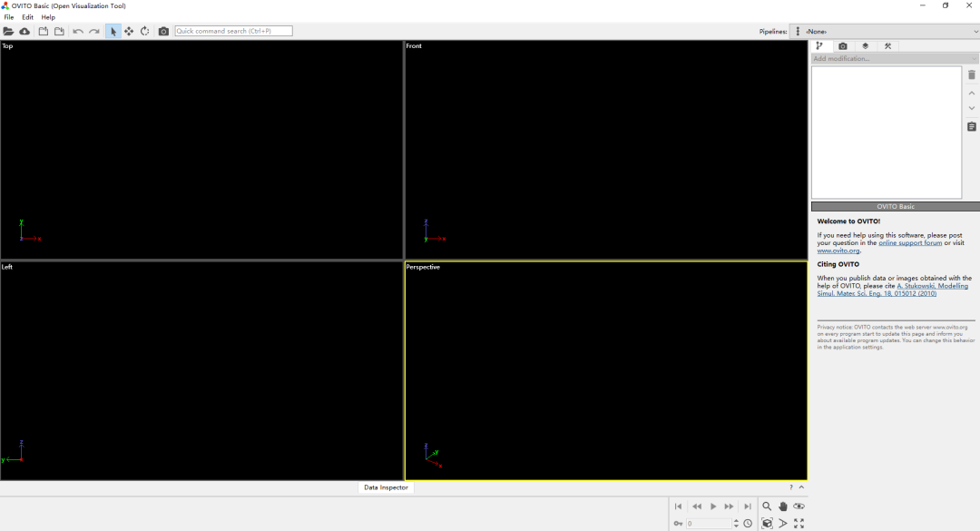Click the Data Inspector help question mark
The image size is (980, 531).
coord(790,487)
